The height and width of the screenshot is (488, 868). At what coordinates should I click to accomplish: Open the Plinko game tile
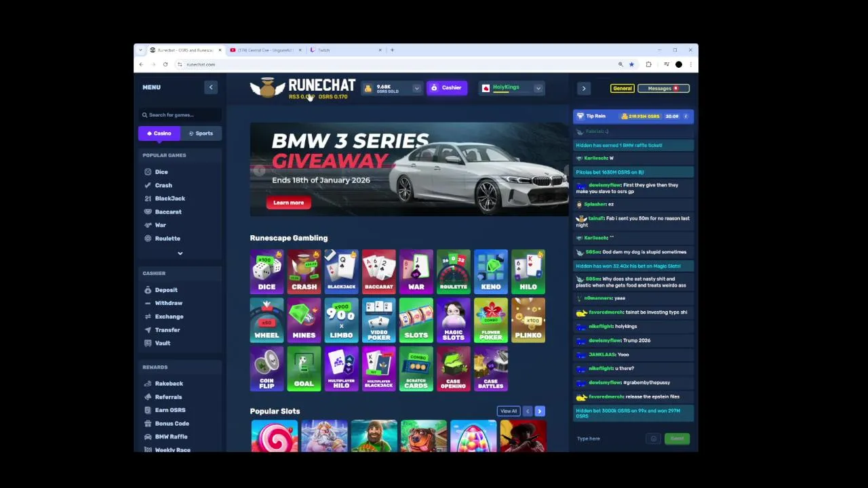pyautogui.click(x=528, y=321)
